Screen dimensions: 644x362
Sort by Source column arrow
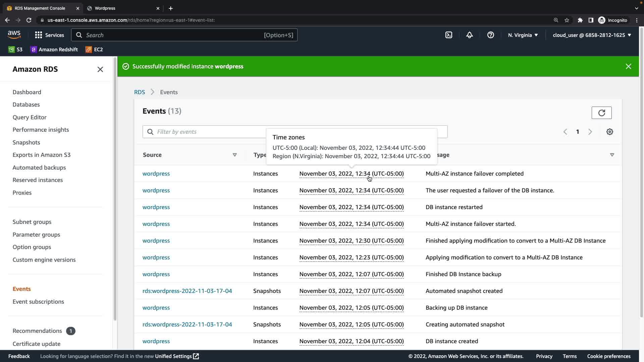coord(234,155)
